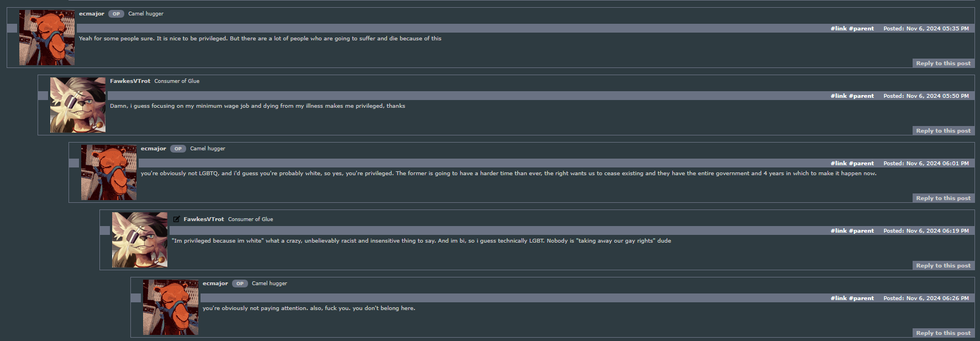The image size is (980, 341).
Task: Reply to the first post by ecmajor
Action: coord(943,63)
